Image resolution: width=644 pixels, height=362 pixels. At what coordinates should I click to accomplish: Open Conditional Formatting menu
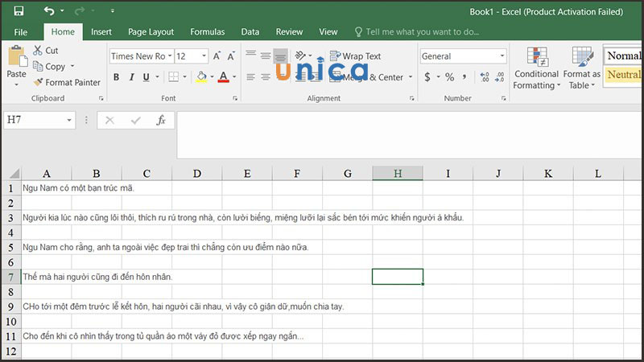coord(536,68)
